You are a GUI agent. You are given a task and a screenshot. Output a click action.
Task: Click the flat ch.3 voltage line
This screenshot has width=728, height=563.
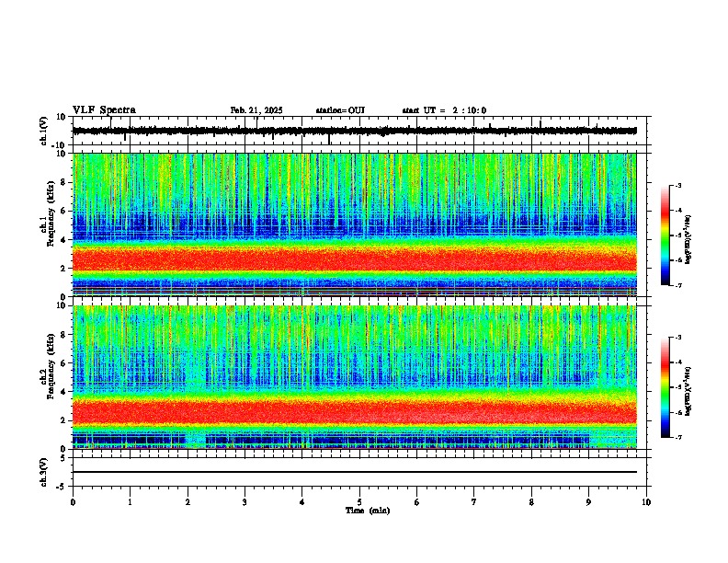tap(355, 472)
